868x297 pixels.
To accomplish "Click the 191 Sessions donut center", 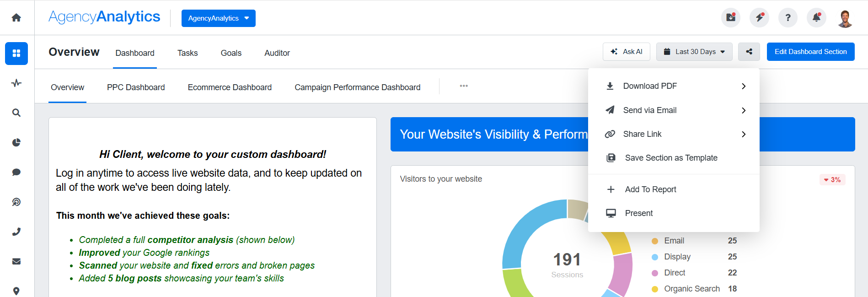I will coord(567,265).
